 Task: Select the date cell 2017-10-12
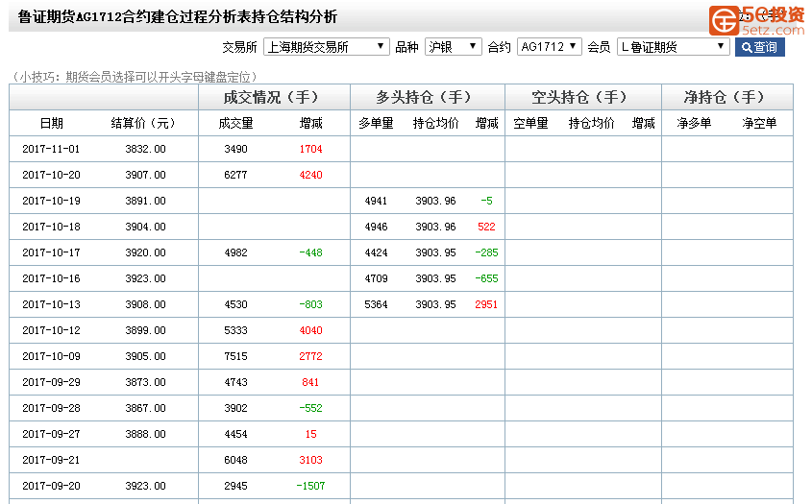(51, 330)
